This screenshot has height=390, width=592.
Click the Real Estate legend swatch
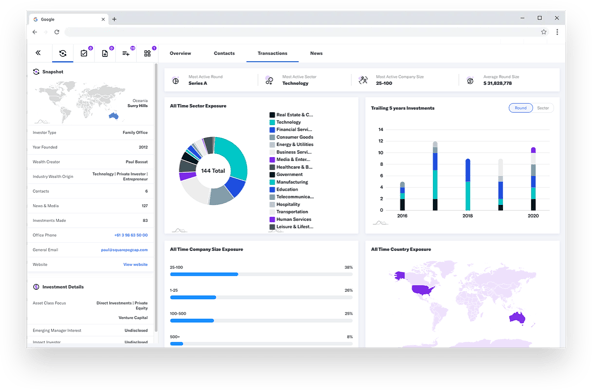click(272, 115)
